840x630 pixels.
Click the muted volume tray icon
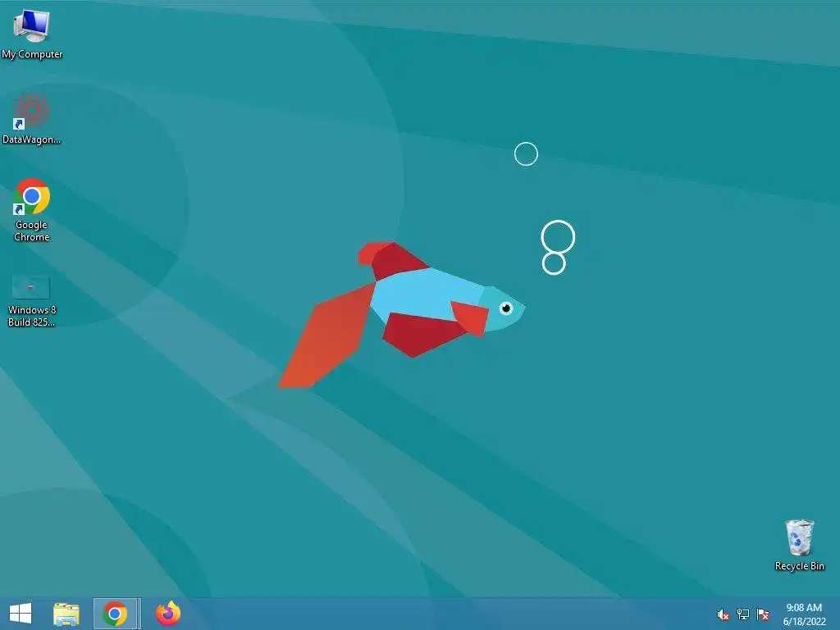coord(724,614)
